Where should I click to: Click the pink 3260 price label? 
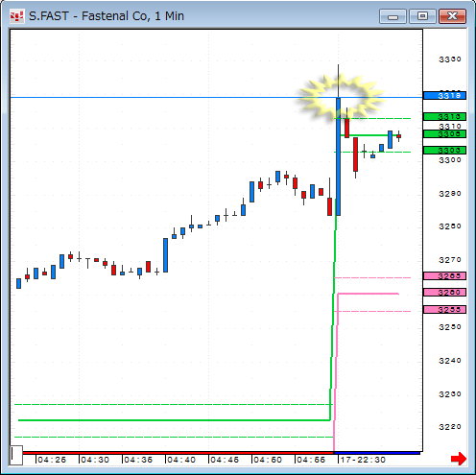coord(444,292)
